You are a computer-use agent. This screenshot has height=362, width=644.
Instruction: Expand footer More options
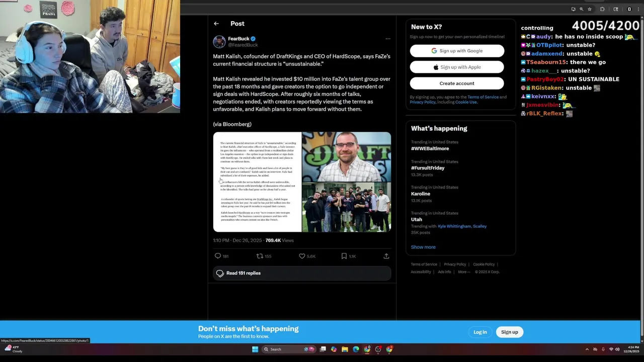point(464,272)
